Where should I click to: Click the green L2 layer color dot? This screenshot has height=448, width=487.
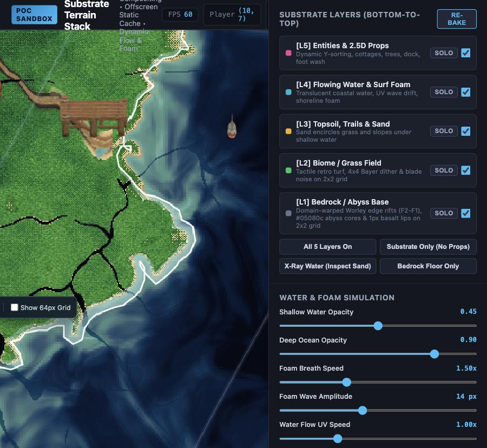[x=288, y=170]
